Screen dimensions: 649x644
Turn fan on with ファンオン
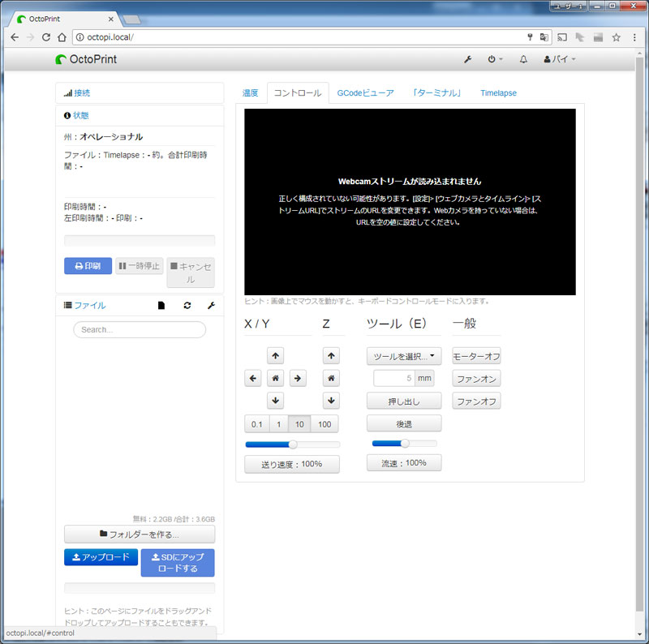click(476, 378)
